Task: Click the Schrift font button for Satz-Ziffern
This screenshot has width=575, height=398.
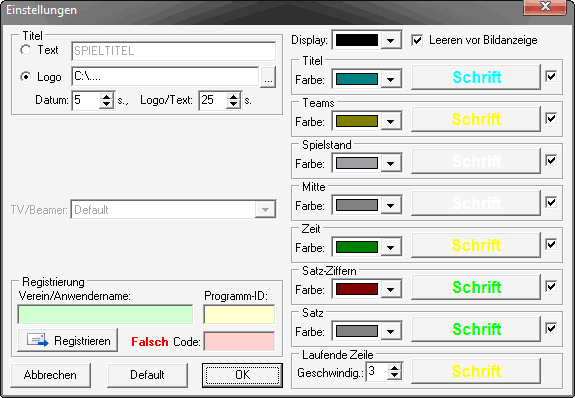Action: [476, 287]
